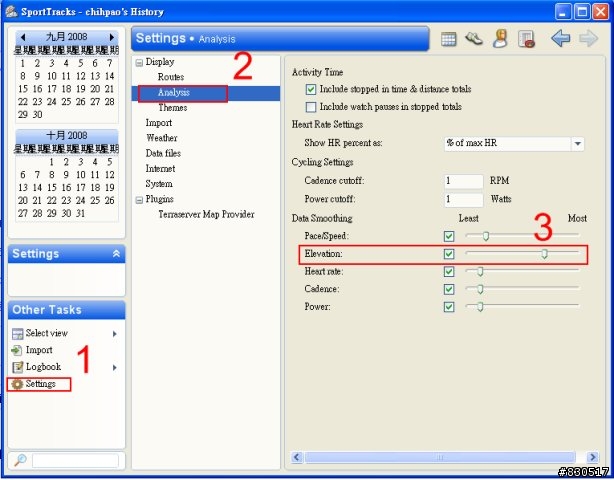Toggle Heart rate smoothing checkbox
The height and width of the screenshot is (480, 614).
click(449, 272)
